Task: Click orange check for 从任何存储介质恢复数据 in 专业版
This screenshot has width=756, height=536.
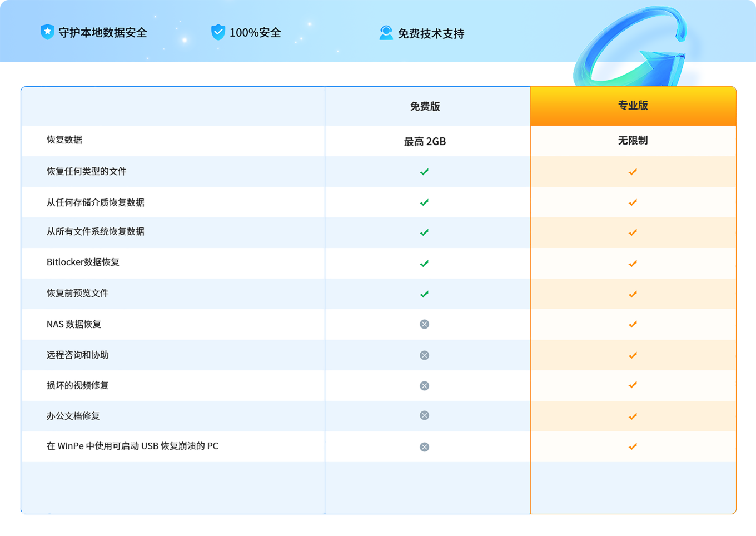Action: pyautogui.click(x=633, y=202)
